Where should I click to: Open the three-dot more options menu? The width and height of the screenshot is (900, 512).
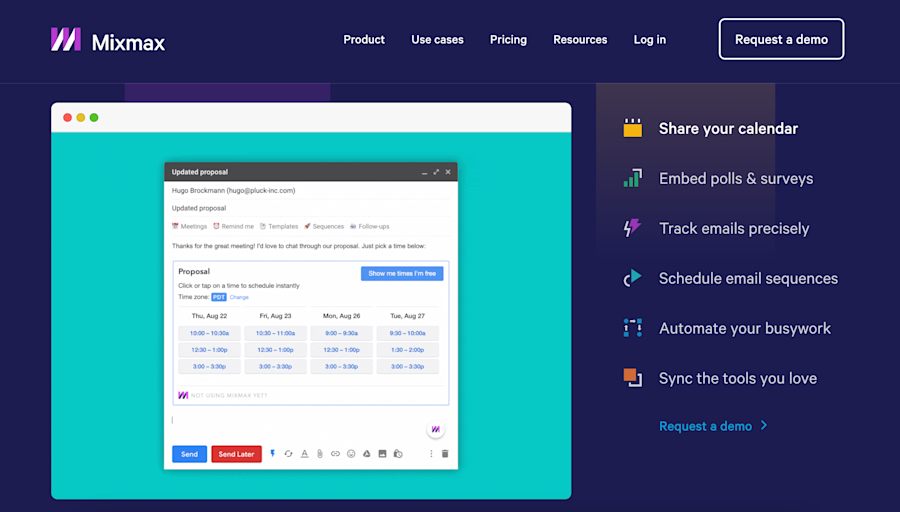(x=431, y=453)
